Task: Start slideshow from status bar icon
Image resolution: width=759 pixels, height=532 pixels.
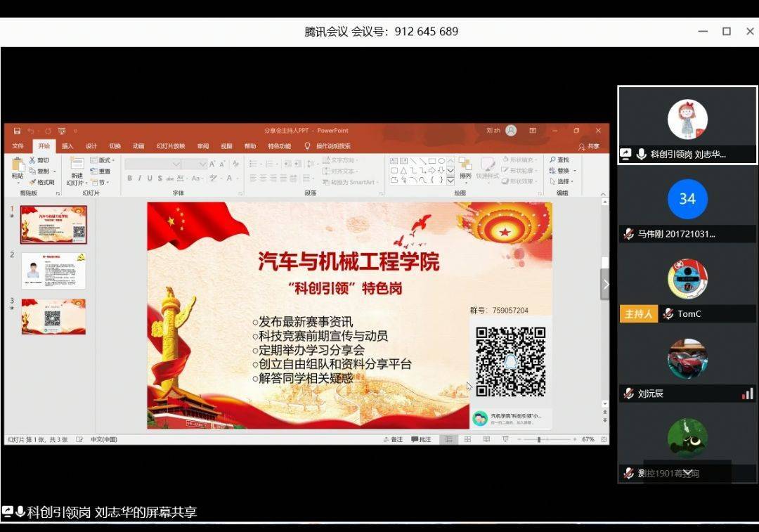Action: (x=505, y=439)
